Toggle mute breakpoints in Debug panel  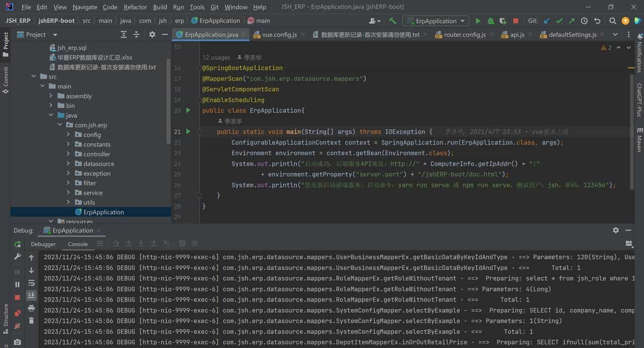18,326
